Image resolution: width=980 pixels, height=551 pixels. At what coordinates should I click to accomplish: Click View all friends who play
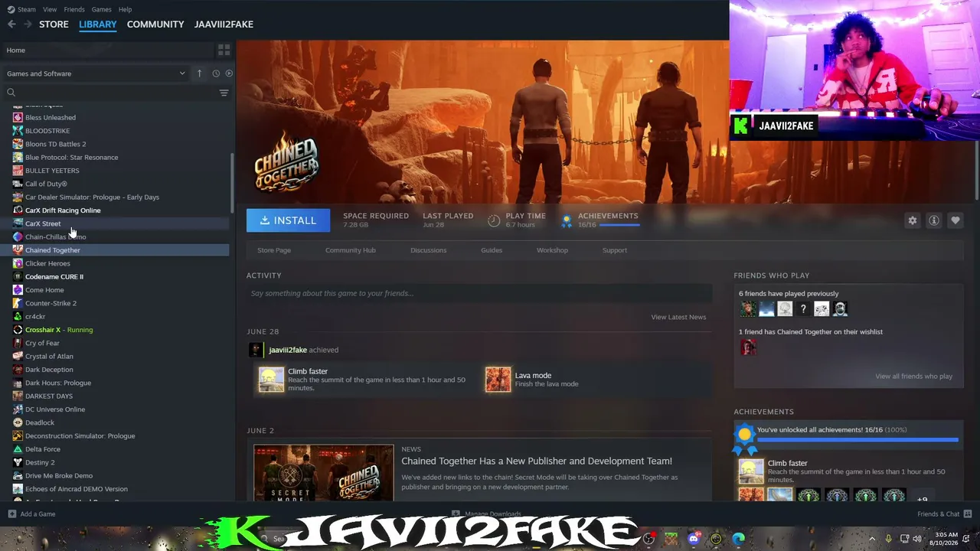point(913,377)
